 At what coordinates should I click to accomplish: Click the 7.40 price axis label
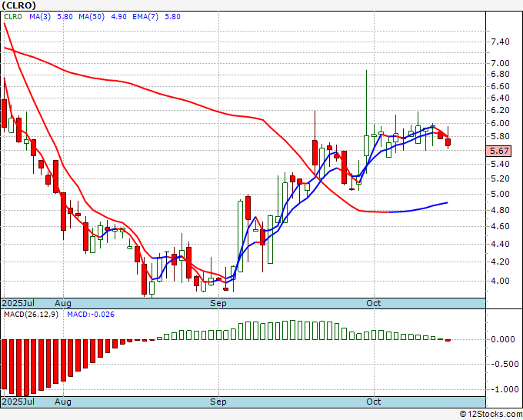(x=500, y=42)
